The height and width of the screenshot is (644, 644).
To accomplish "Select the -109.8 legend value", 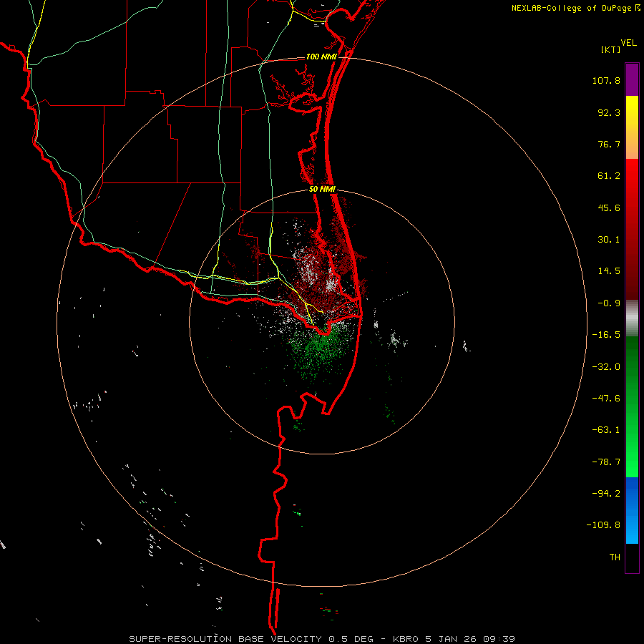I will click(603, 525).
